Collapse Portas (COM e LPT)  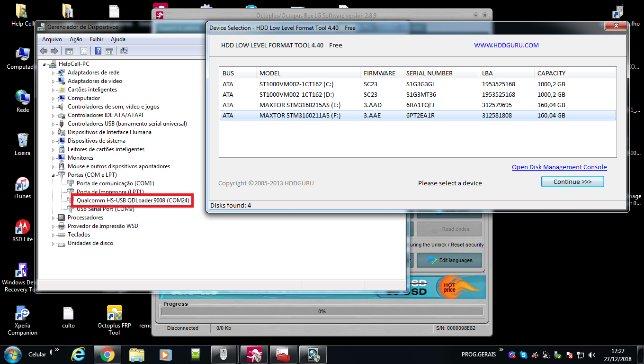(54, 175)
